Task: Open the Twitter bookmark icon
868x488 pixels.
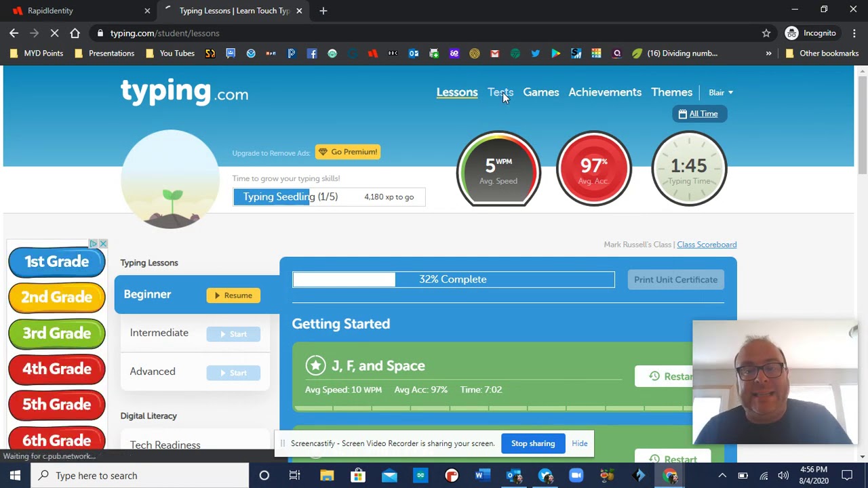Action: [535, 54]
